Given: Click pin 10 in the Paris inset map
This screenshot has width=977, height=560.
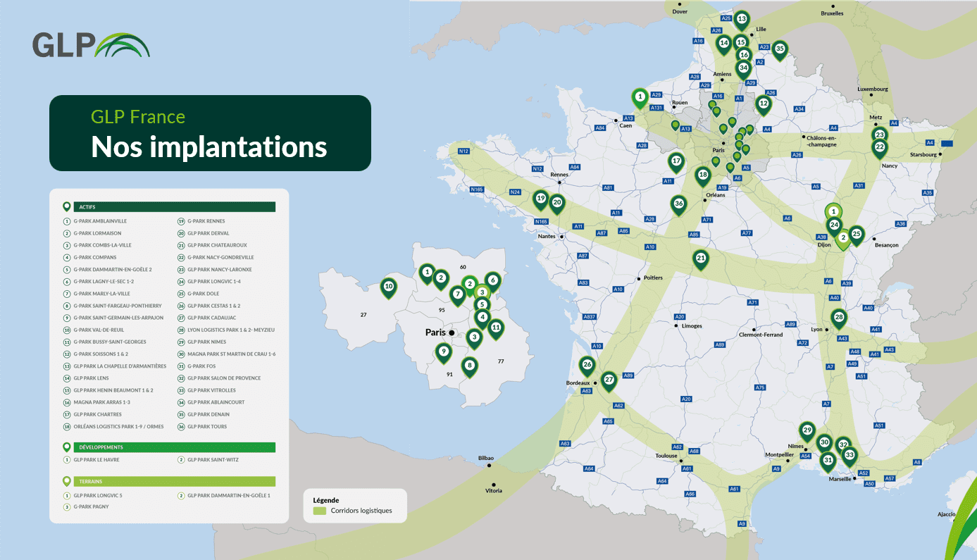Looking at the screenshot, I should tap(388, 286).
